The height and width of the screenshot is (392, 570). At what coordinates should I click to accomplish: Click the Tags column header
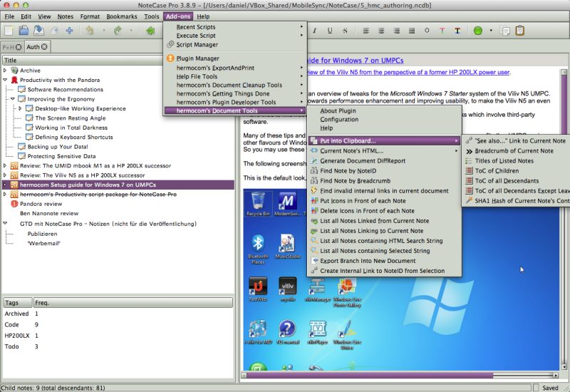tap(17, 302)
